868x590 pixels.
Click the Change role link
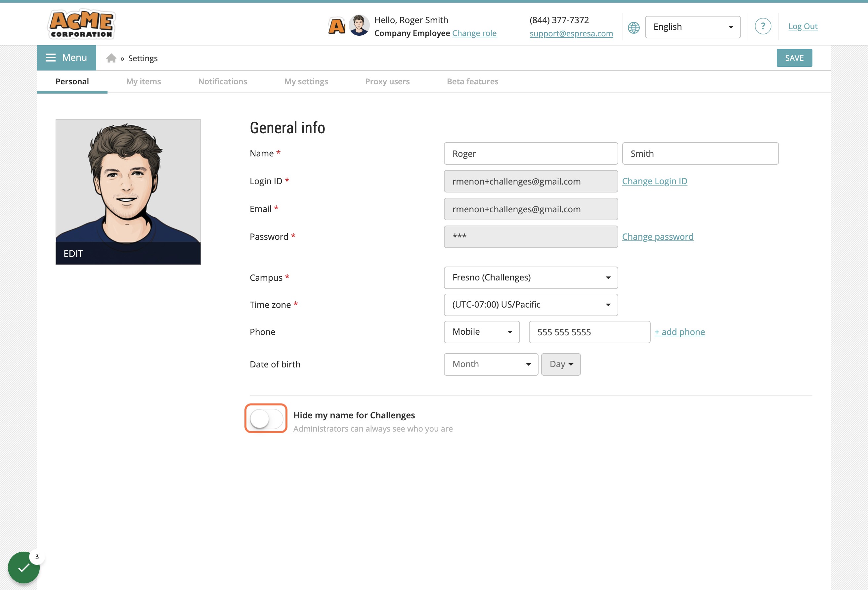[474, 33]
